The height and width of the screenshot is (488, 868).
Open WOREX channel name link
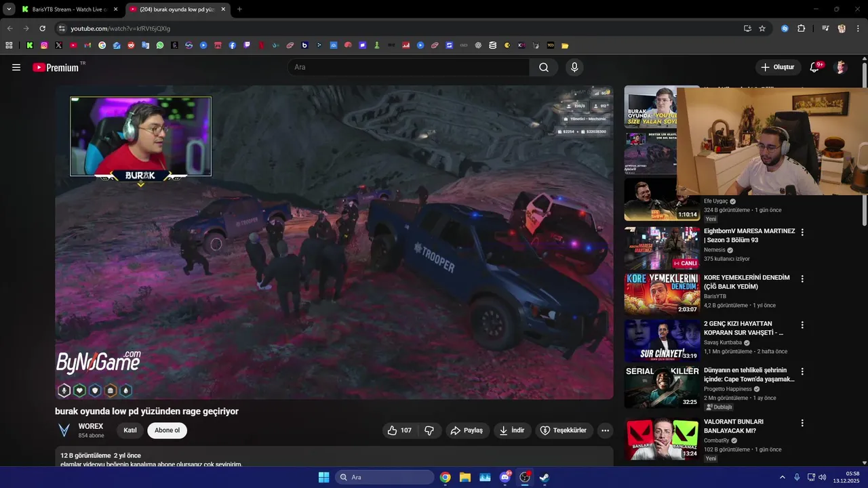91,426
